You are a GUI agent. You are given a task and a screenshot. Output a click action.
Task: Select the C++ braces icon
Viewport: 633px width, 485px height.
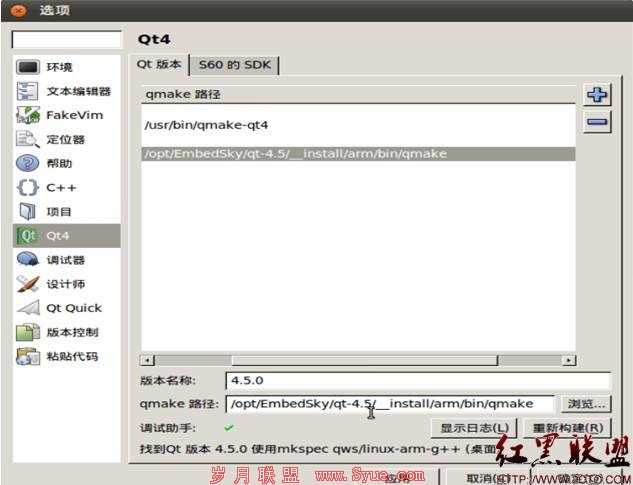click(27, 187)
